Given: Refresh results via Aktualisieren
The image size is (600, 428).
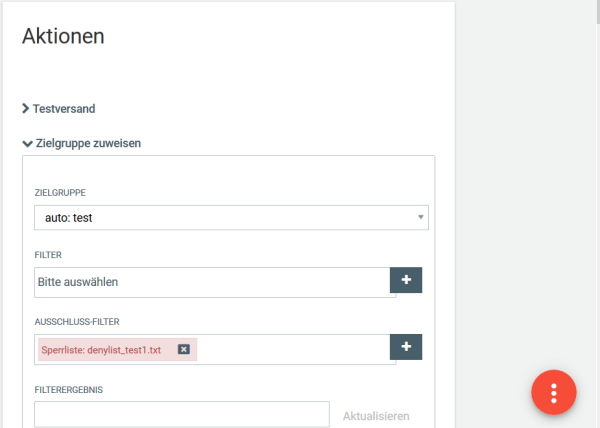Looking at the screenshot, I should tap(376, 416).
